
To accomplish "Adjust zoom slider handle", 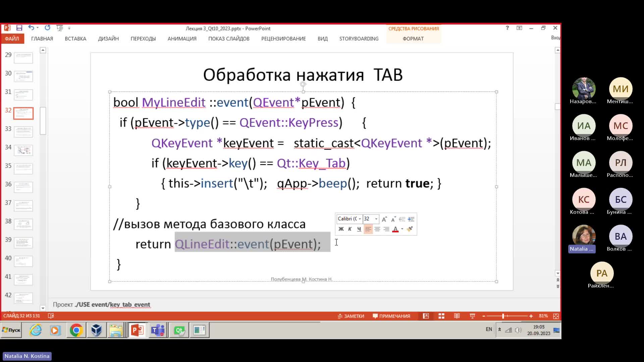I will click(x=503, y=316).
